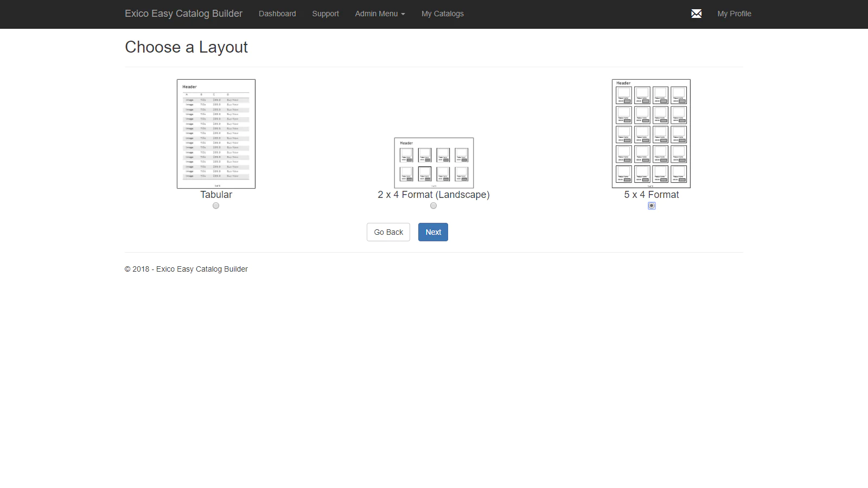868x488 pixels.
Task: Pick the 2 x 4 landscape preview image
Action: point(433,163)
